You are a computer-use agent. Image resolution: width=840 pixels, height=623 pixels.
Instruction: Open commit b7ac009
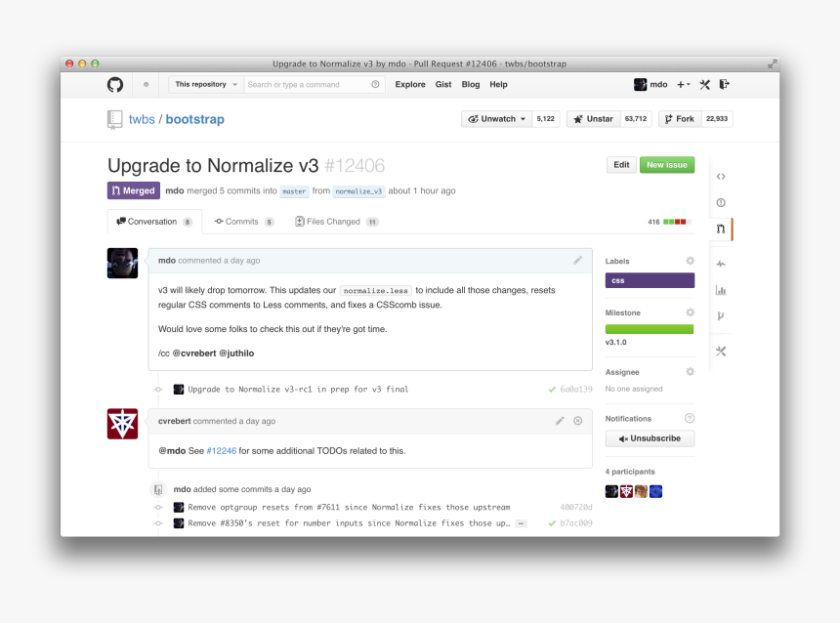pos(576,523)
